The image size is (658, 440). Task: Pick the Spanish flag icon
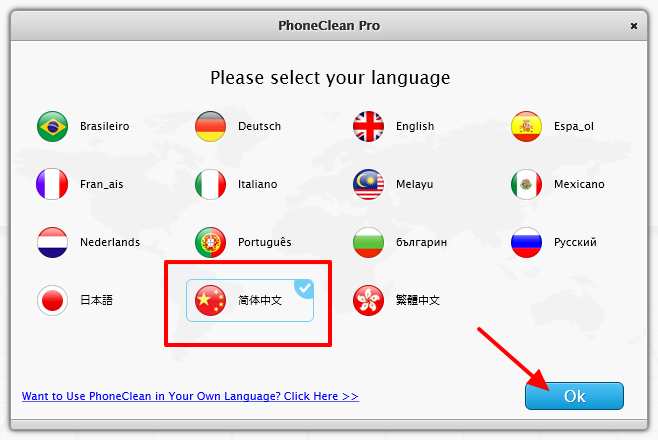pos(526,126)
